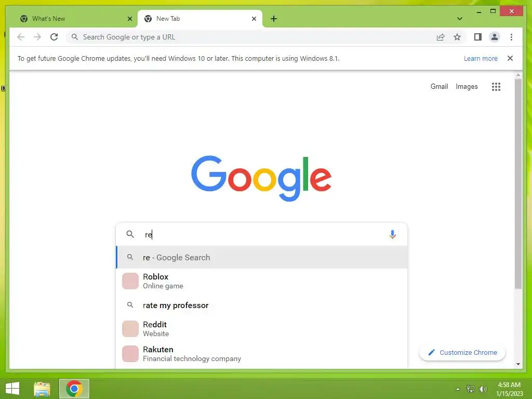
Task: Open the Windows Start button
Action: point(12,389)
